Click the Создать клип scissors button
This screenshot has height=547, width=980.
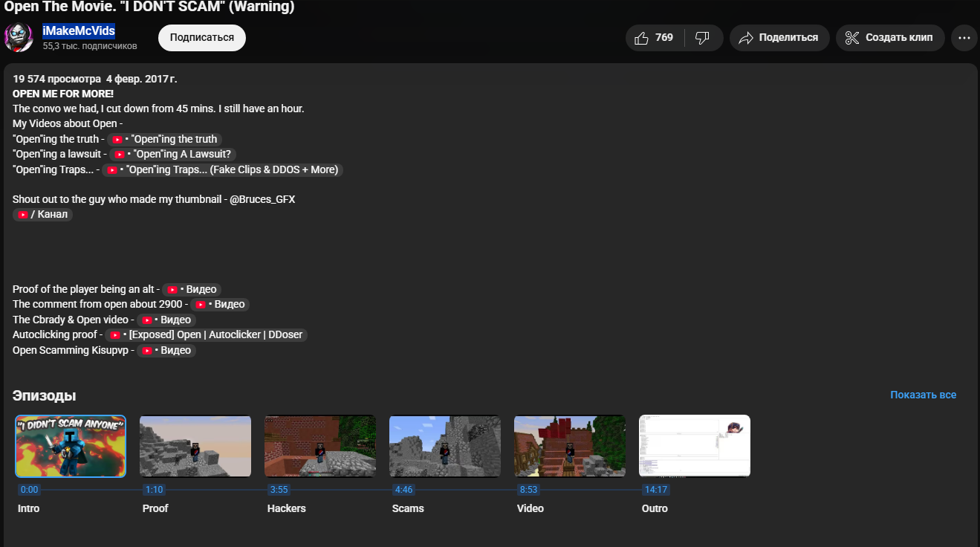pyautogui.click(x=890, y=38)
